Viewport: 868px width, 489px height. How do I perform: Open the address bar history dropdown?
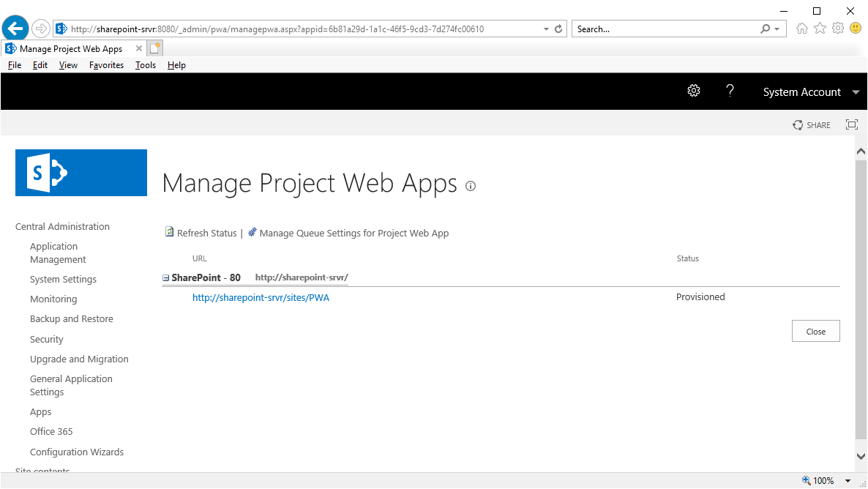(545, 29)
